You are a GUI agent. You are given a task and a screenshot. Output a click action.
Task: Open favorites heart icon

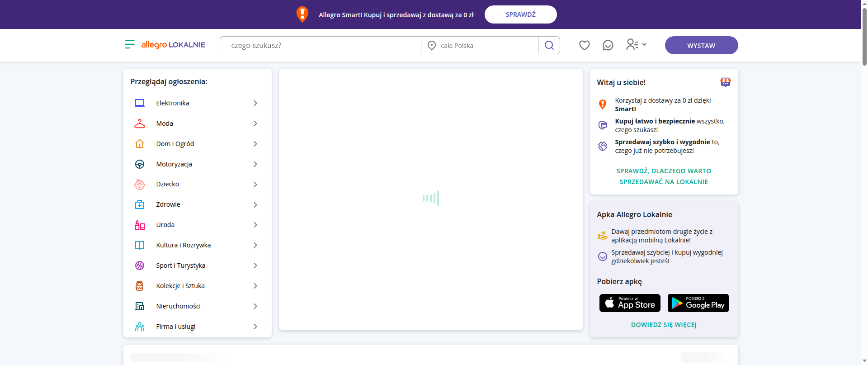[585, 45]
